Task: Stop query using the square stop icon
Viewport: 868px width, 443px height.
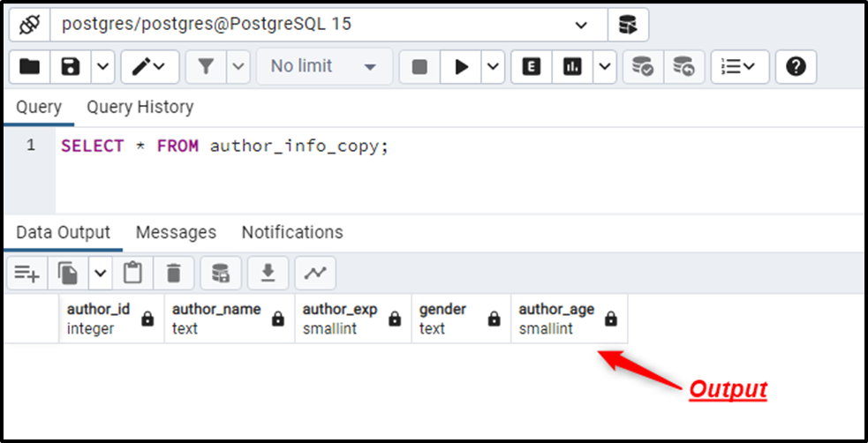Action: tap(419, 67)
